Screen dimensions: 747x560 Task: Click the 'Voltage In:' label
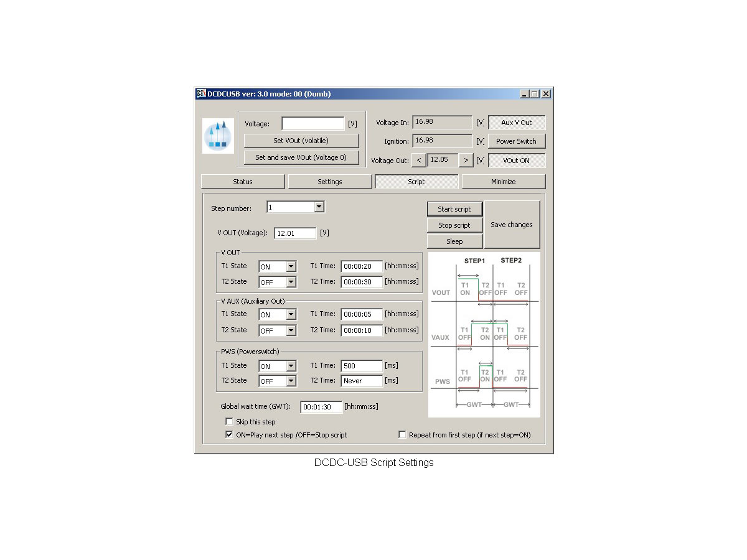pos(392,123)
